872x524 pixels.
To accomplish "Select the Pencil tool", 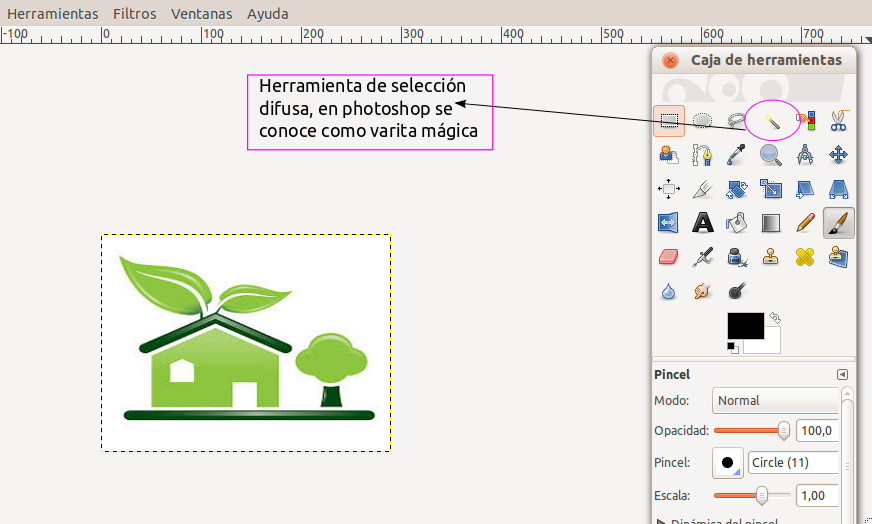I will point(805,223).
